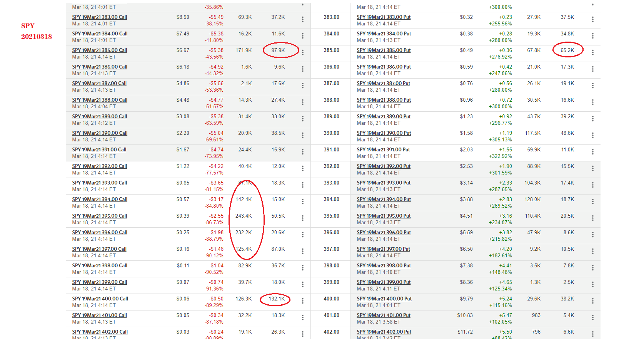The width and height of the screenshot is (644, 339).
Task: View the SPY 19Mar21 393.00 Call link
Action: (x=100, y=183)
